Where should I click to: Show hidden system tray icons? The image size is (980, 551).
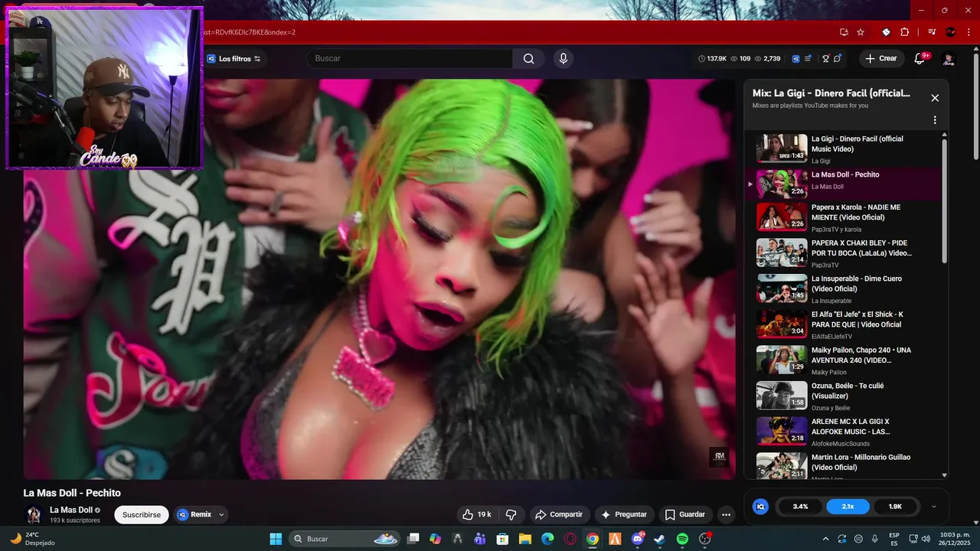point(825,539)
